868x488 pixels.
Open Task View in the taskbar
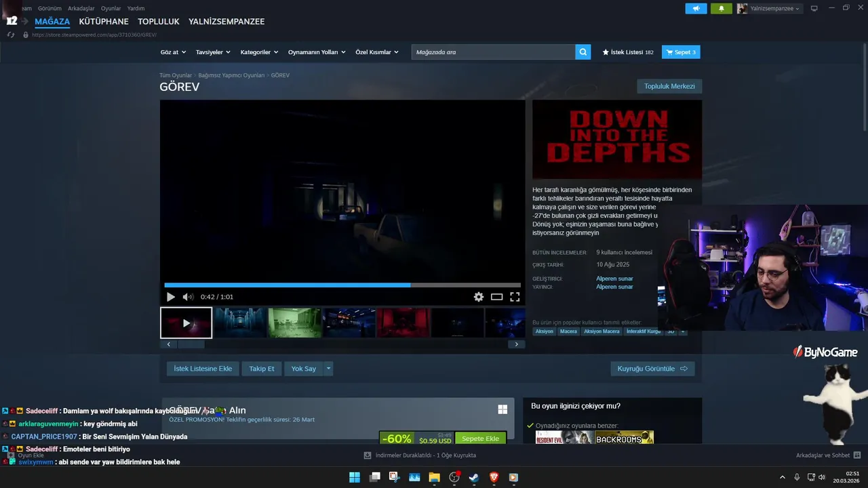tap(374, 477)
